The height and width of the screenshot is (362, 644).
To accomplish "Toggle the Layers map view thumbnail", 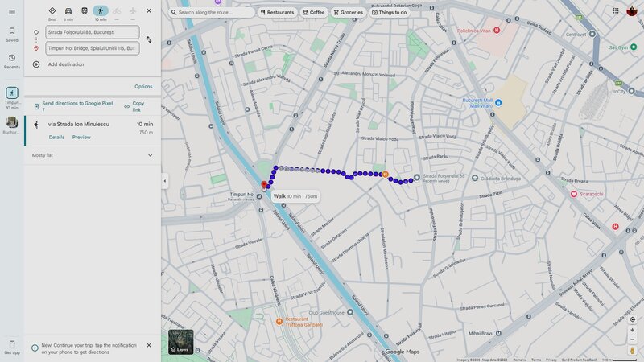I will [x=180, y=342].
